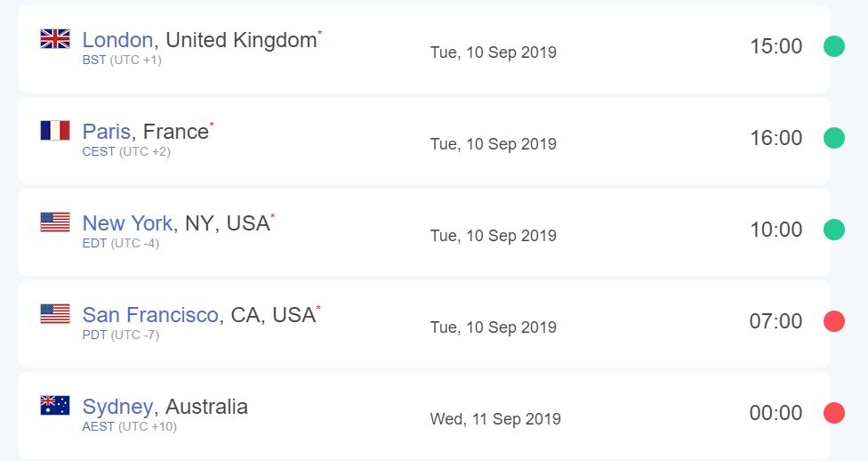Click the green status dot for London

(833, 46)
